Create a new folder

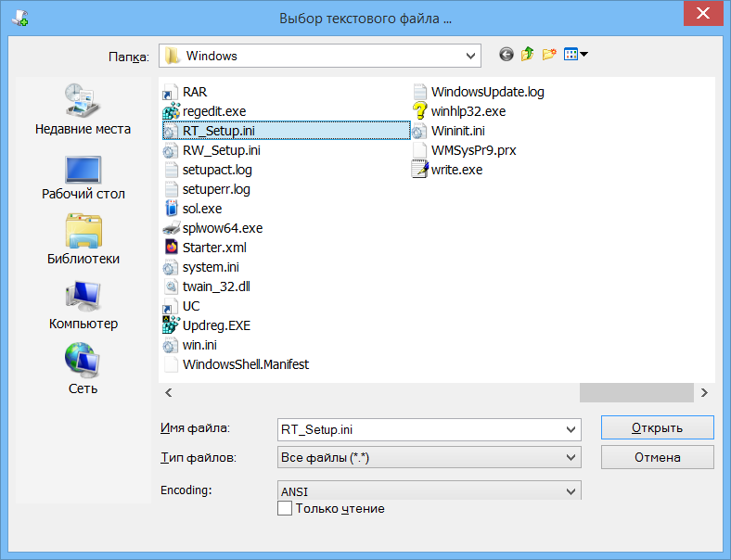pyautogui.click(x=549, y=55)
